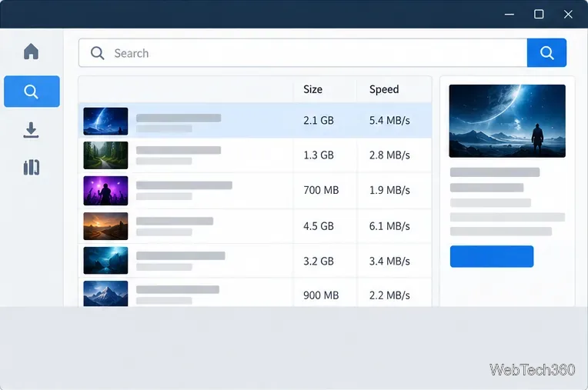The image size is (588, 390).
Task: Open the Home page from sidebar
Action: (x=31, y=52)
